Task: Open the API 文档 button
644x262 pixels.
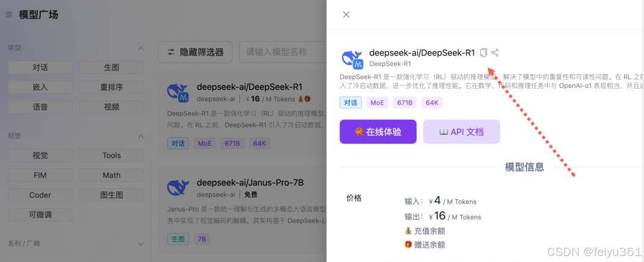Action: point(462,132)
